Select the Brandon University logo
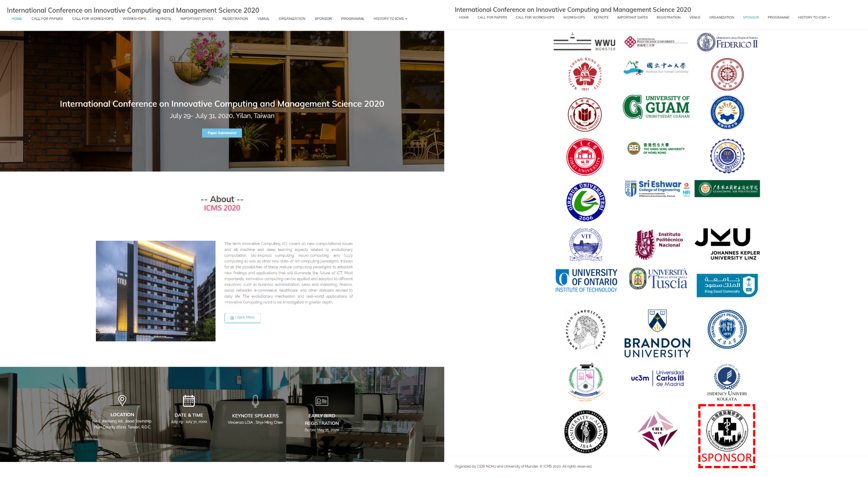The height and width of the screenshot is (477, 868). click(657, 333)
